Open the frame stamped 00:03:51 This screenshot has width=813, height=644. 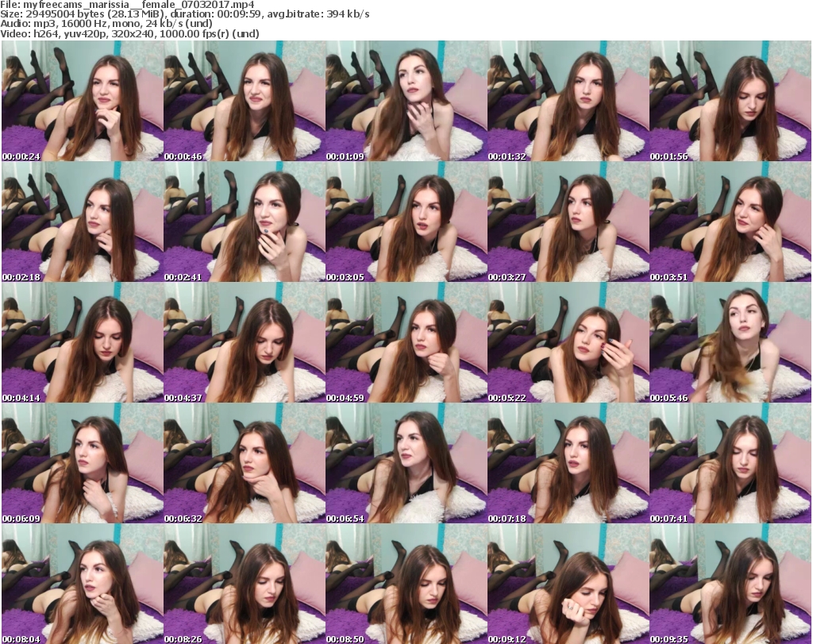point(730,222)
